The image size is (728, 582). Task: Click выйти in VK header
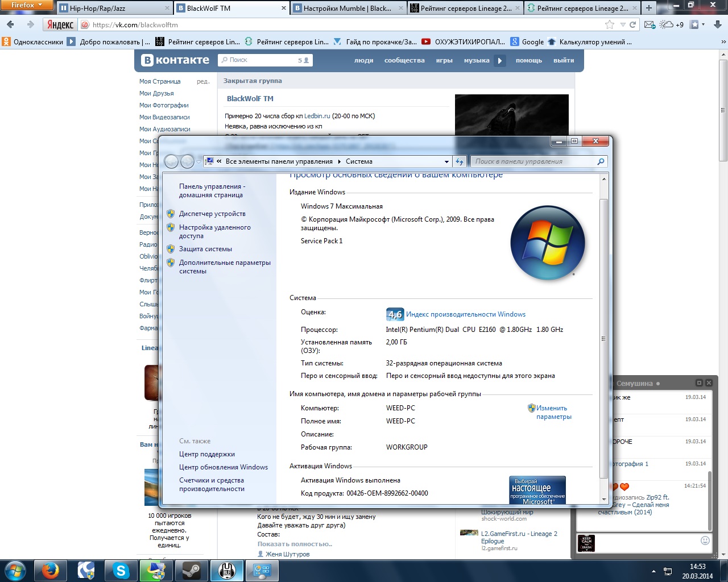564,60
